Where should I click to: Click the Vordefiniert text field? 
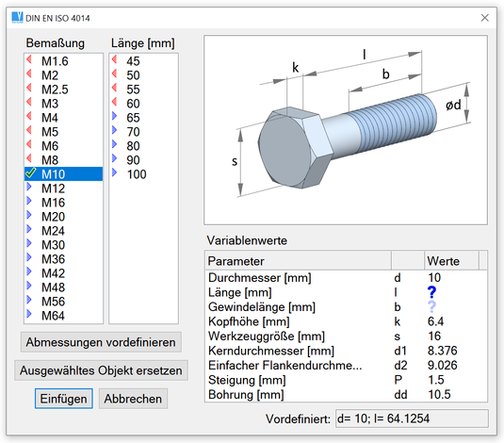412,418
